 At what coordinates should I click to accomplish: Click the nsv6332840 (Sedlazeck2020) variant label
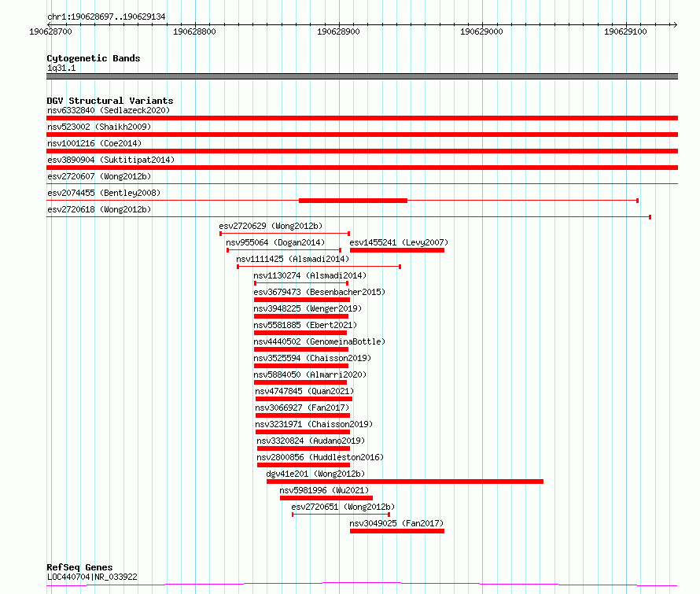point(109,110)
